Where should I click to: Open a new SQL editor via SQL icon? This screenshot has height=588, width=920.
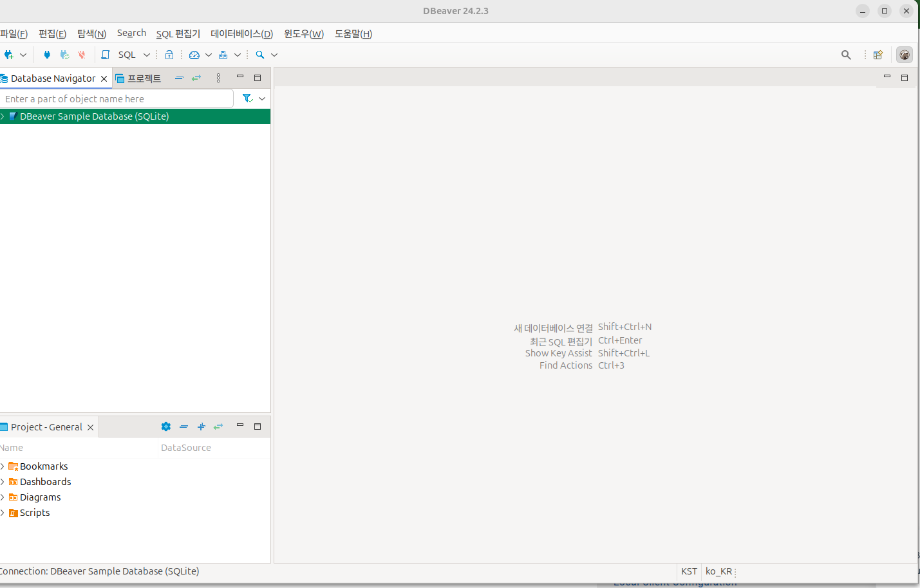point(105,55)
